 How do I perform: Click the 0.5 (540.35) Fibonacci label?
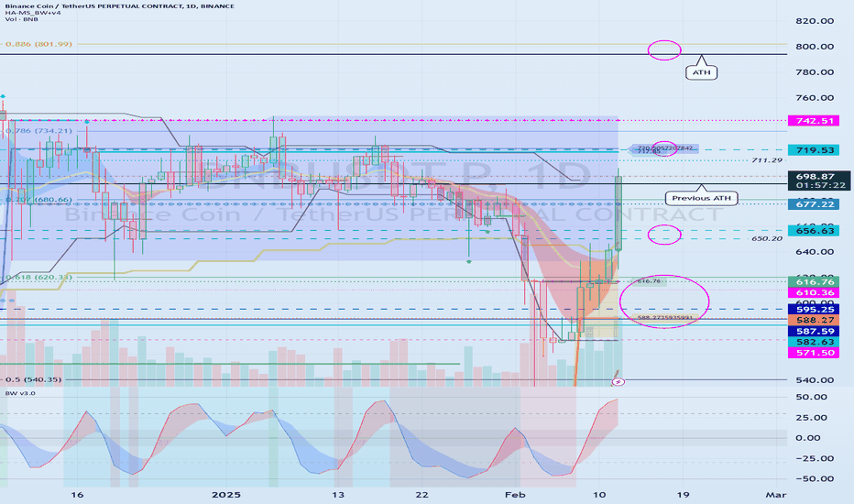pos(34,379)
